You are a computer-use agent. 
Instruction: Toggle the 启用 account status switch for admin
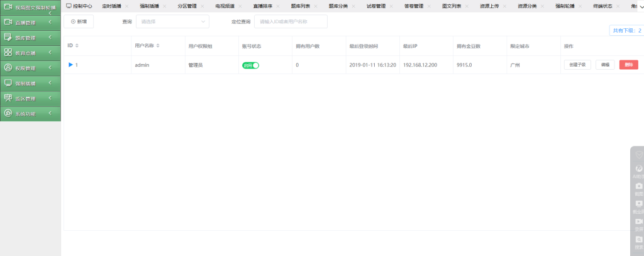250,65
